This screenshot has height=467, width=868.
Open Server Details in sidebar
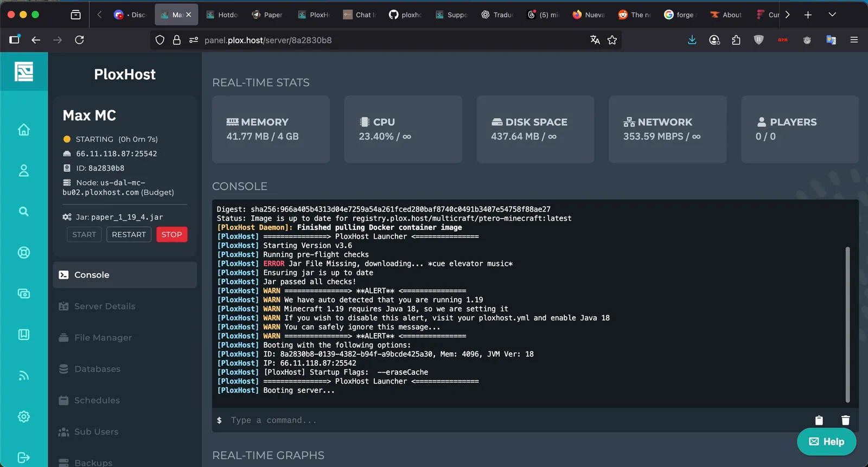click(x=125, y=306)
